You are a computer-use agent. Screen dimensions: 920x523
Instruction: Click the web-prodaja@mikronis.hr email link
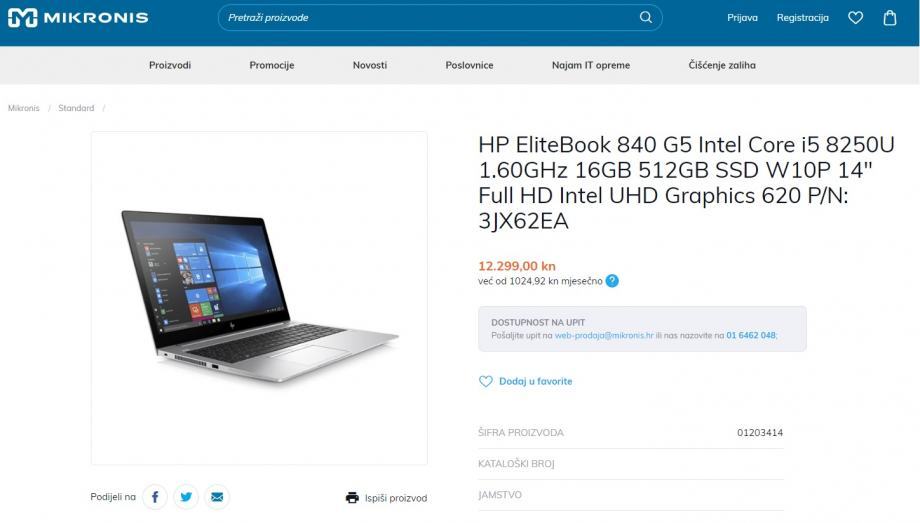[604, 336]
